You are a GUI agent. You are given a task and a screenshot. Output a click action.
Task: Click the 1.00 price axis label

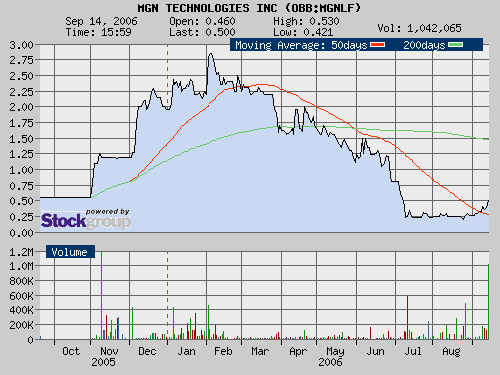point(21,170)
